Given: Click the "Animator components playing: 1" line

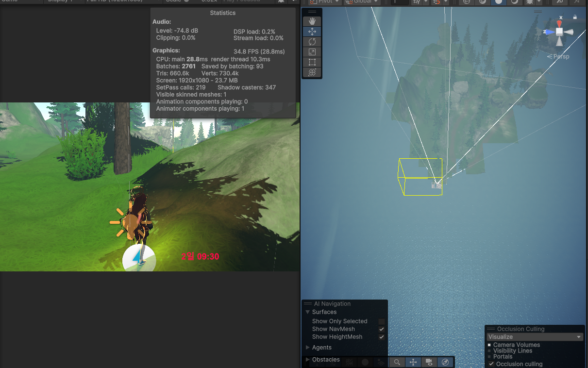Looking at the screenshot, I should tap(200, 109).
